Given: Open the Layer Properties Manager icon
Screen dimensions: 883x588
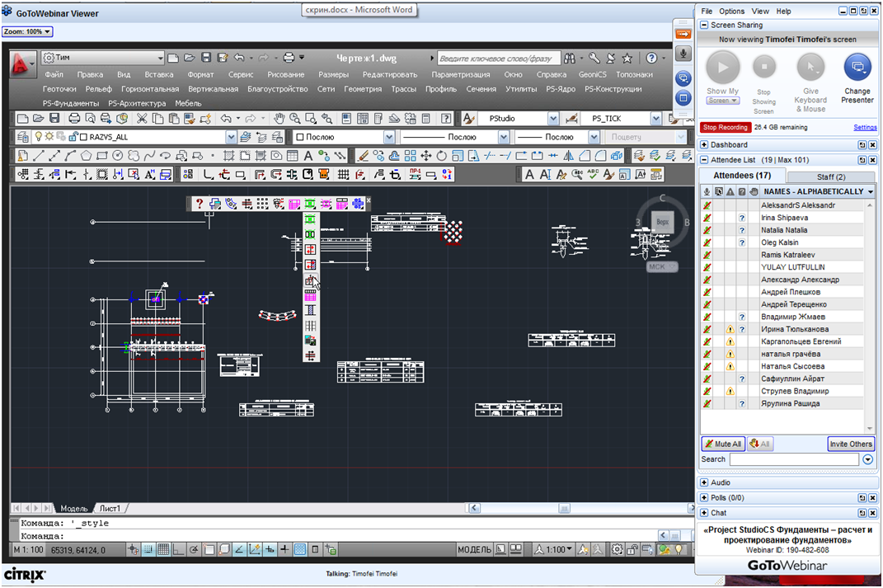Looking at the screenshot, I should 22,137.
